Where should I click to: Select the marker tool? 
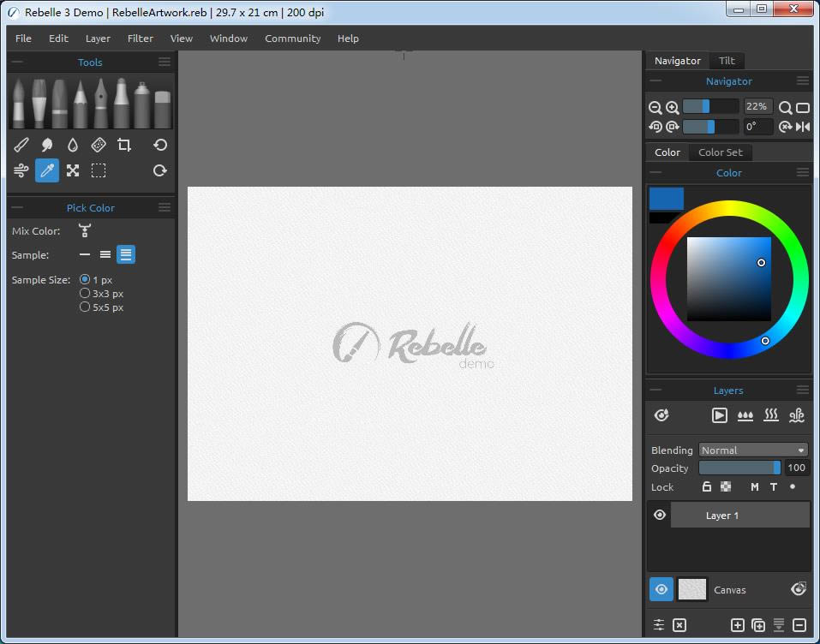click(122, 103)
